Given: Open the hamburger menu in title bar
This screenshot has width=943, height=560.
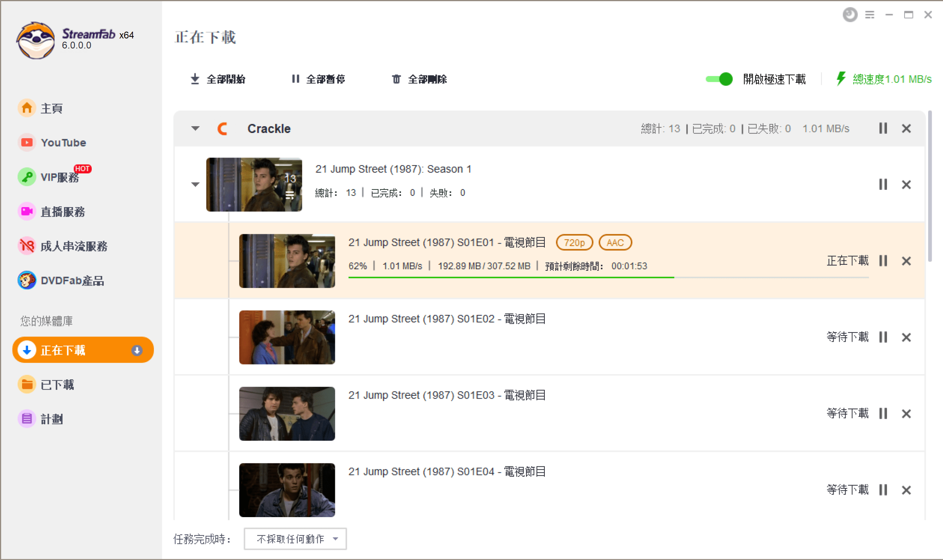Looking at the screenshot, I should pyautogui.click(x=870, y=15).
